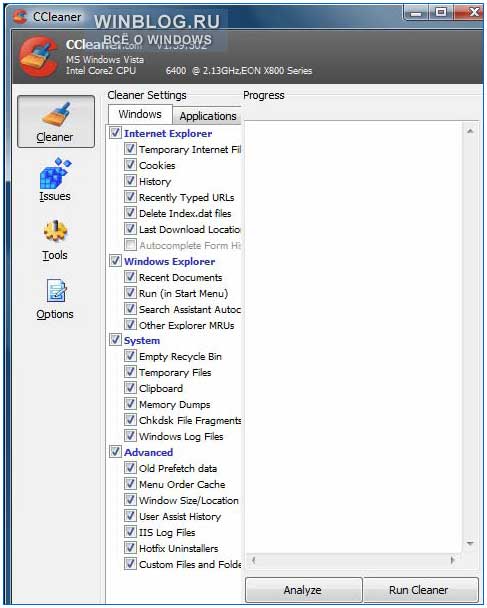This screenshot has width=487, height=608.
Task: Click progress pane scroll up arrow
Action: [470, 131]
